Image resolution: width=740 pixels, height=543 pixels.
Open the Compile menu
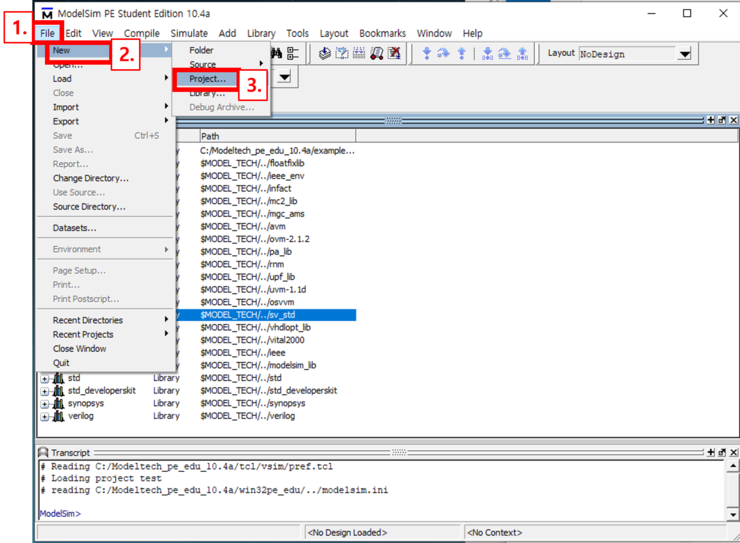point(142,33)
